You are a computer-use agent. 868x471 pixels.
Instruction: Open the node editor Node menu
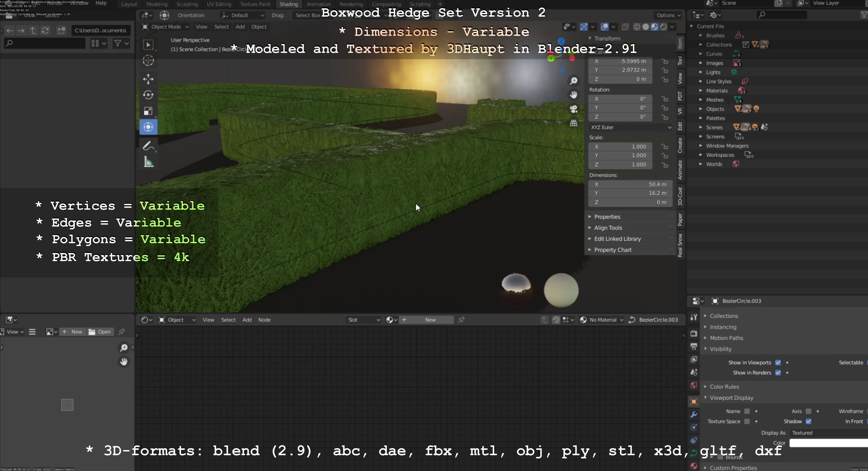click(x=264, y=320)
